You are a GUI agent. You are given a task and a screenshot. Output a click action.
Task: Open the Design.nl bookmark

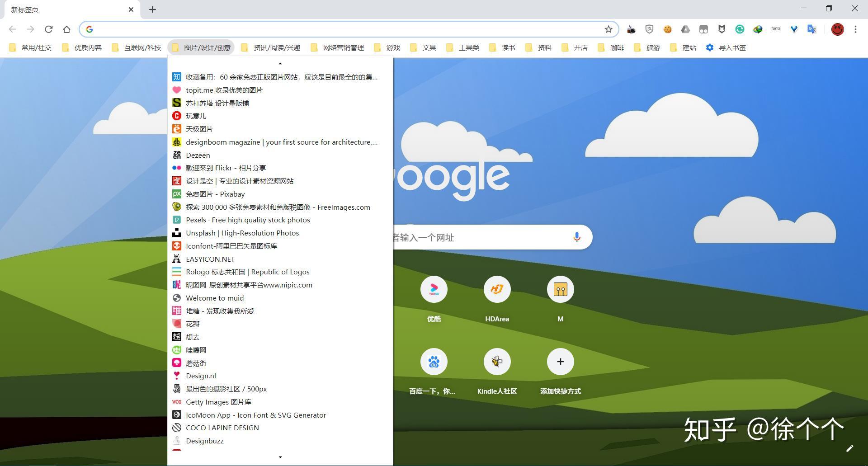click(x=280, y=376)
